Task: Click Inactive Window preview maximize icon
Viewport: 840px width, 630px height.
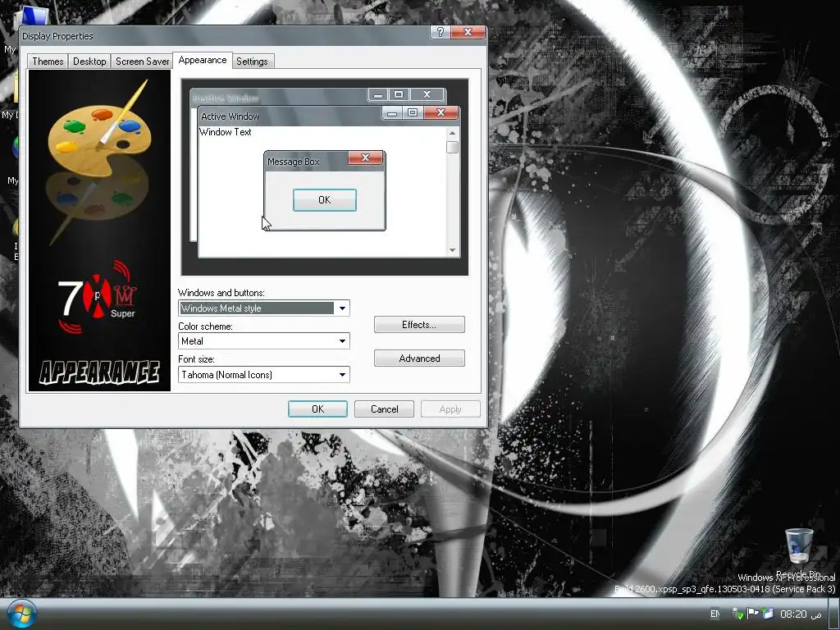Action: [399, 95]
